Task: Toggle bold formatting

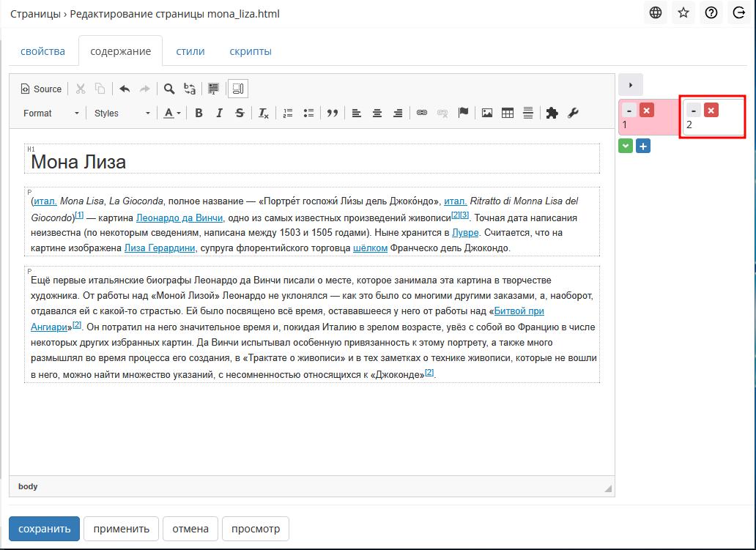Action: click(x=199, y=113)
